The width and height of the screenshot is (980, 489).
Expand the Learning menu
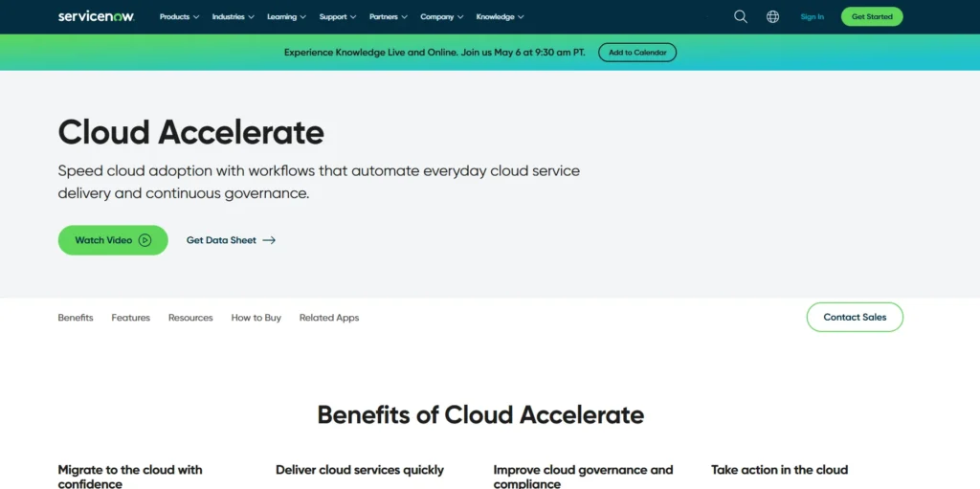[x=287, y=17]
